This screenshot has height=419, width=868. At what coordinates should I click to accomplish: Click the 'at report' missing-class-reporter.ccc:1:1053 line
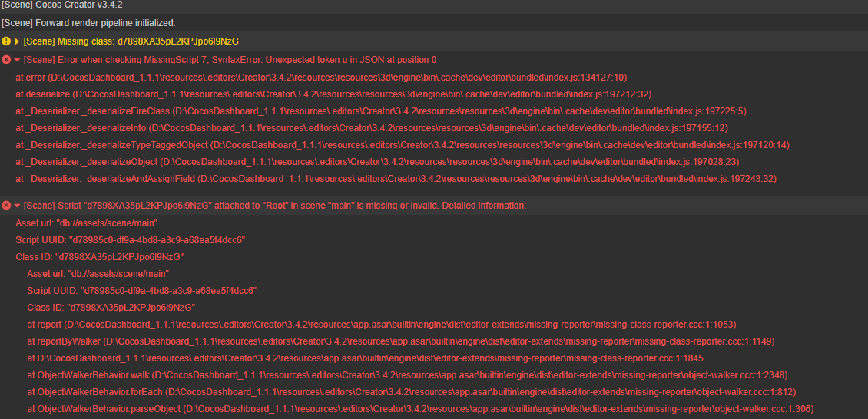(382, 324)
